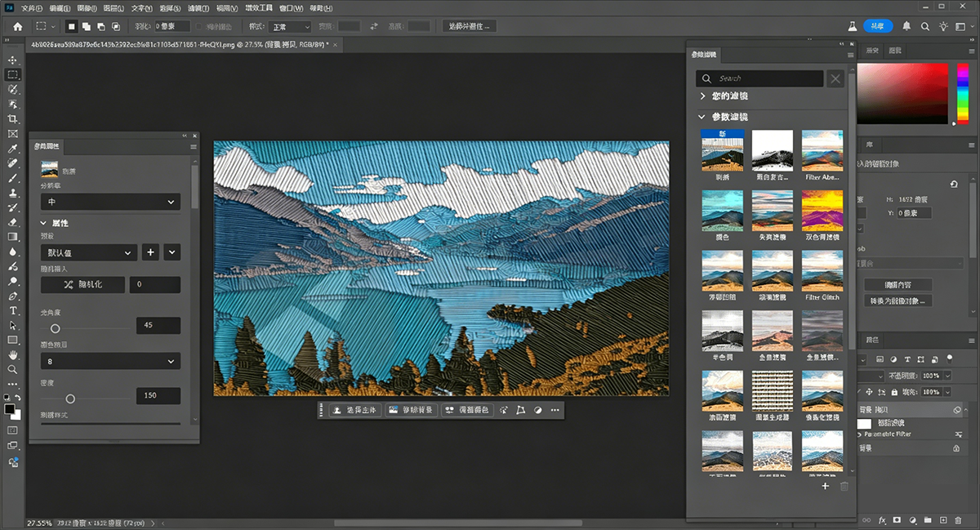Add new filter with plus icon
The width and height of the screenshot is (980, 530).
click(x=825, y=486)
